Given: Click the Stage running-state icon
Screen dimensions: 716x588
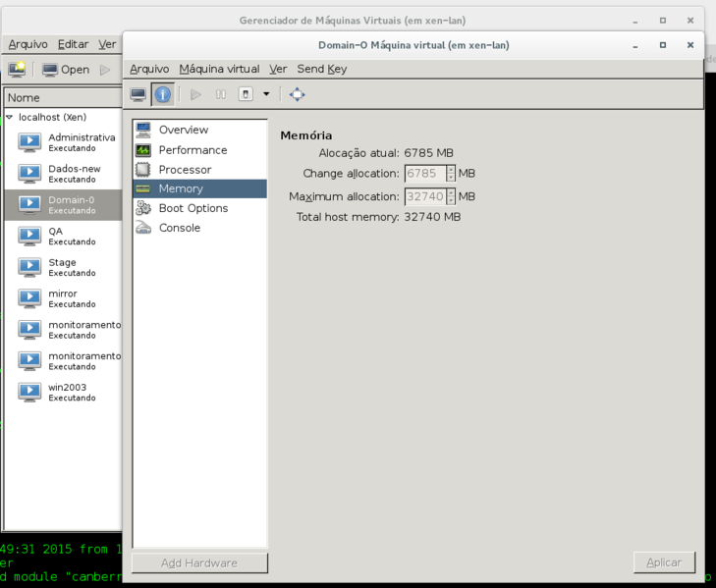Looking at the screenshot, I should [29, 267].
